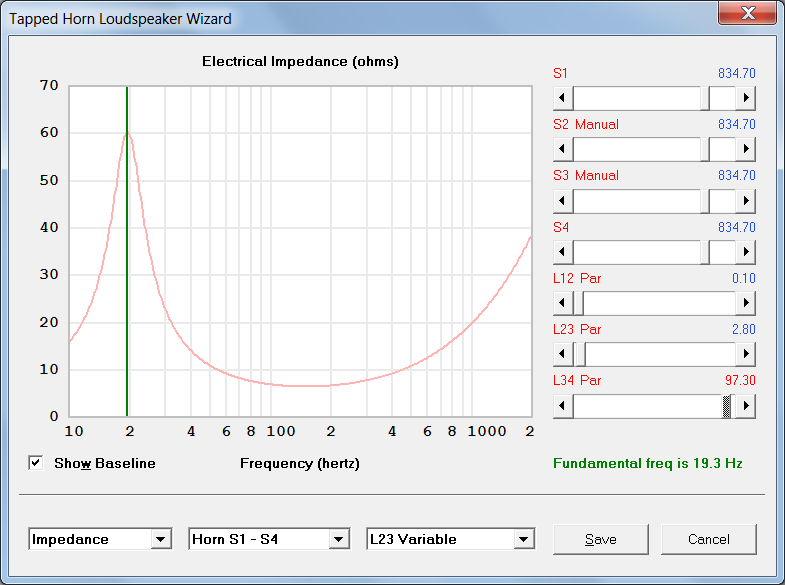Click the left arrow of S1 slider

tap(563, 98)
